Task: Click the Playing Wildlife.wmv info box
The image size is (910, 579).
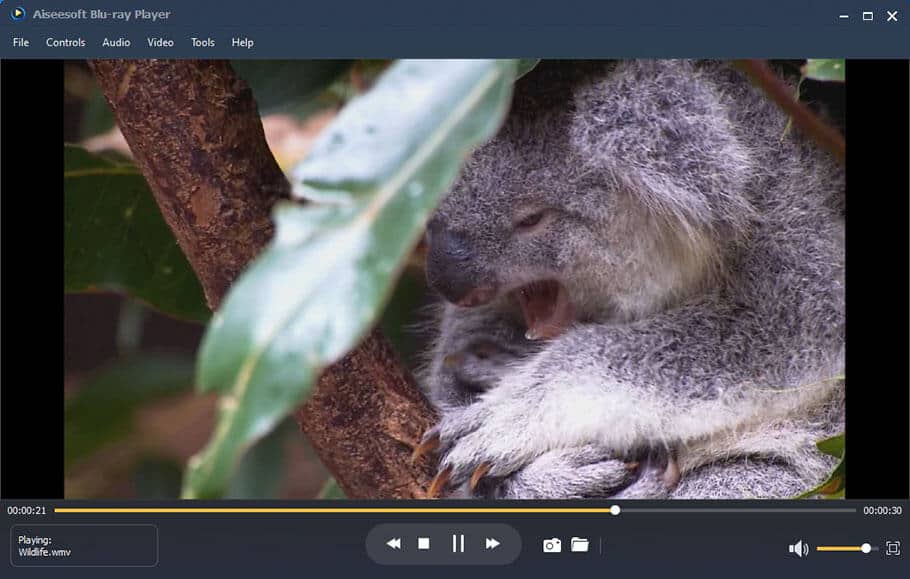Action: 84,545
